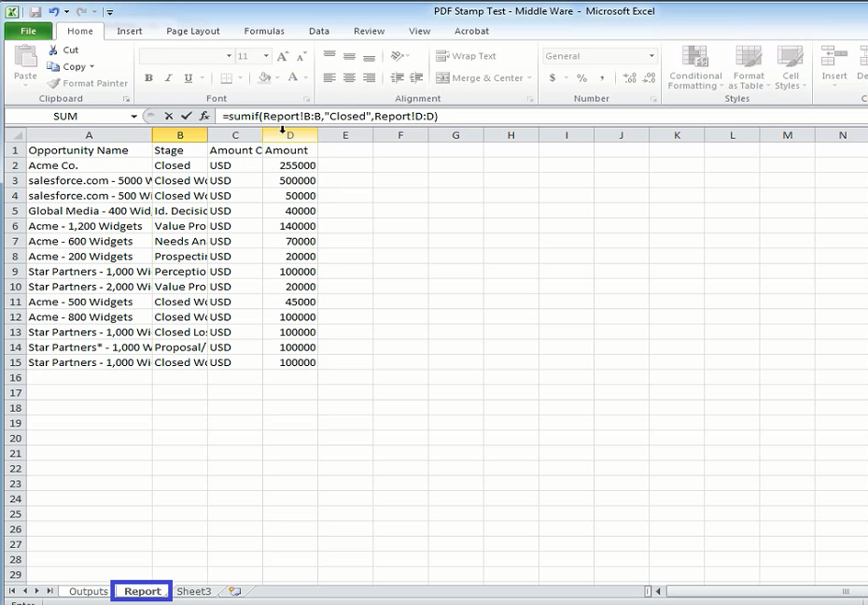The image size is (868, 605).
Task: Click Decrease Decimal icon
Action: tap(650, 78)
